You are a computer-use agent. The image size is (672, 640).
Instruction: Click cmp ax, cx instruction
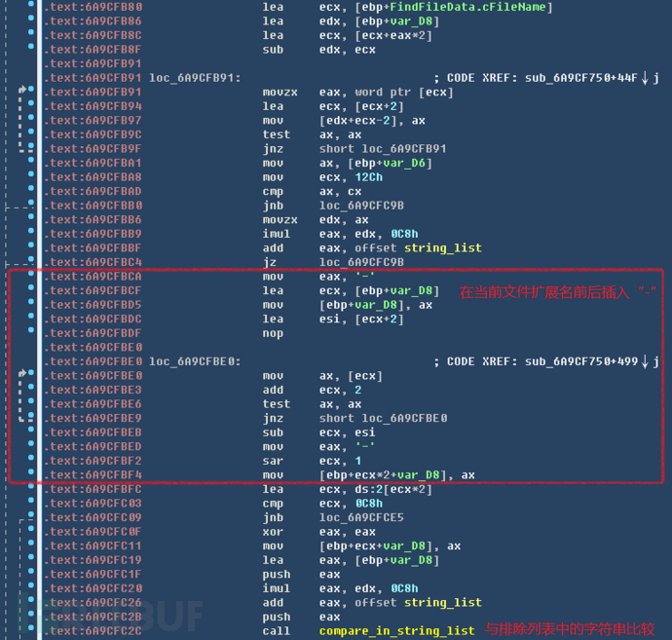[x=312, y=192]
